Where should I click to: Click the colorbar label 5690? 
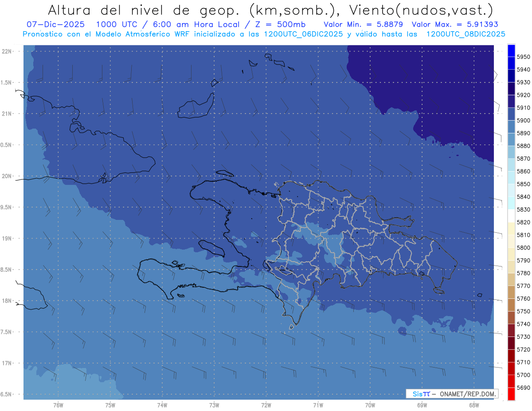click(524, 388)
